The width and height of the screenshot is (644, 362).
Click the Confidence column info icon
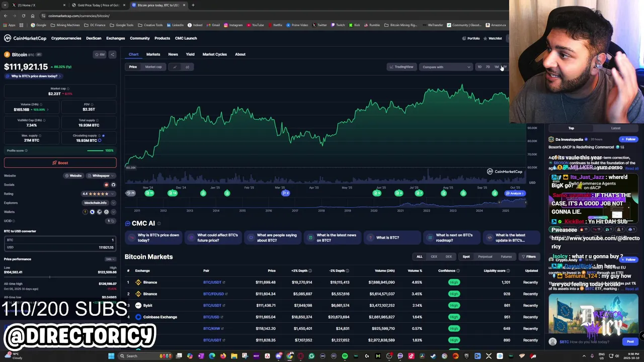tap(458, 270)
